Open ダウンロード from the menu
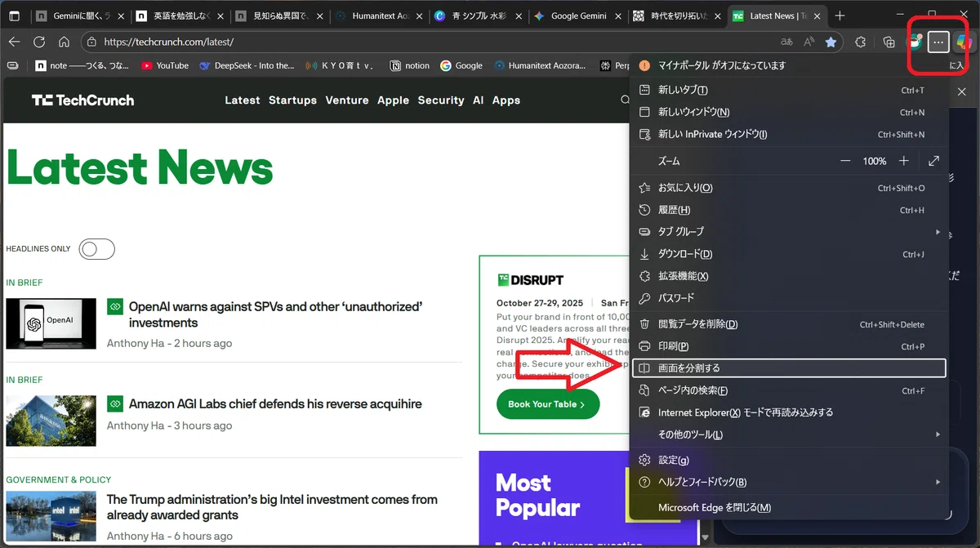This screenshot has height=548, width=980. (x=789, y=254)
